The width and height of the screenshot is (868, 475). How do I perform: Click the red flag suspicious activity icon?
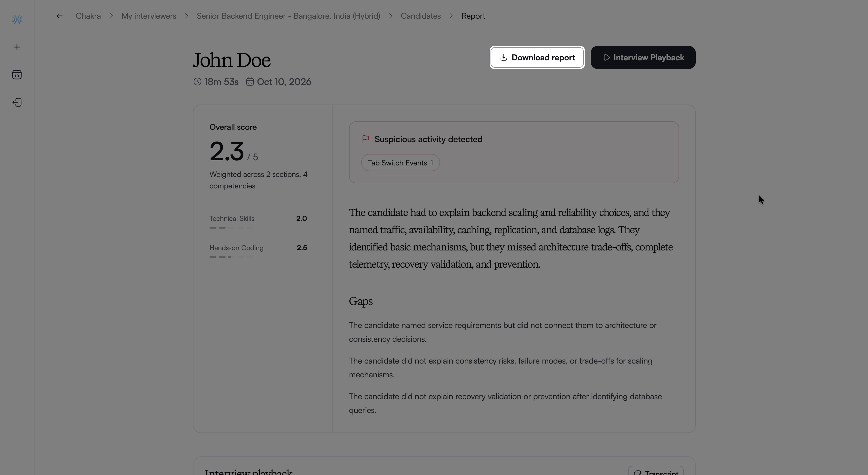pos(366,139)
